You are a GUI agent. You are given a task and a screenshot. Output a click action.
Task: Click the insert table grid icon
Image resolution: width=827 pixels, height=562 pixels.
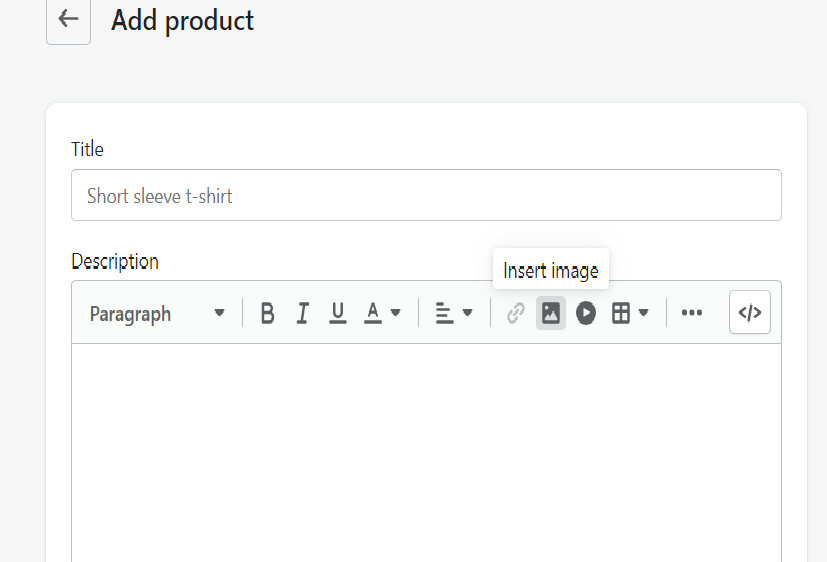(x=621, y=314)
